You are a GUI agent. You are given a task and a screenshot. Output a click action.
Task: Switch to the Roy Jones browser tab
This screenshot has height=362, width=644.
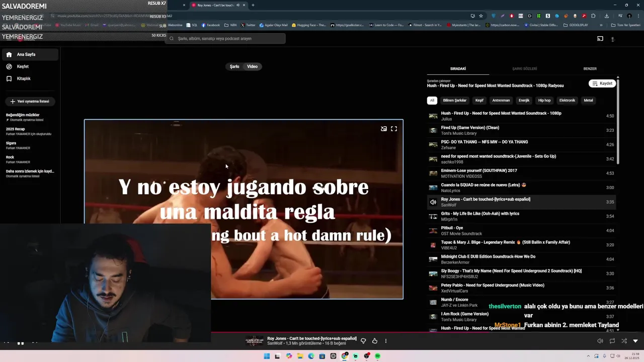[215, 5]
